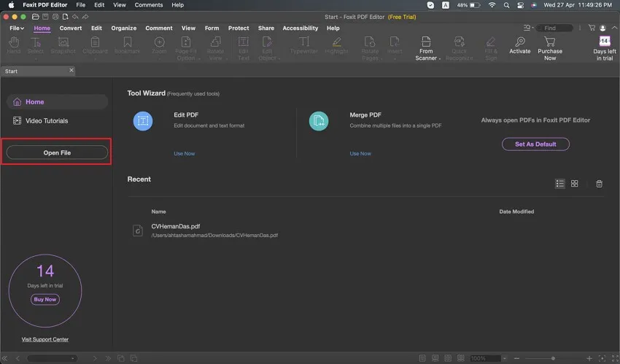Click create new PDF icon in title bar
Viewport: 620px width, 364px height.
pyautogui.click(x=65, y=17)
